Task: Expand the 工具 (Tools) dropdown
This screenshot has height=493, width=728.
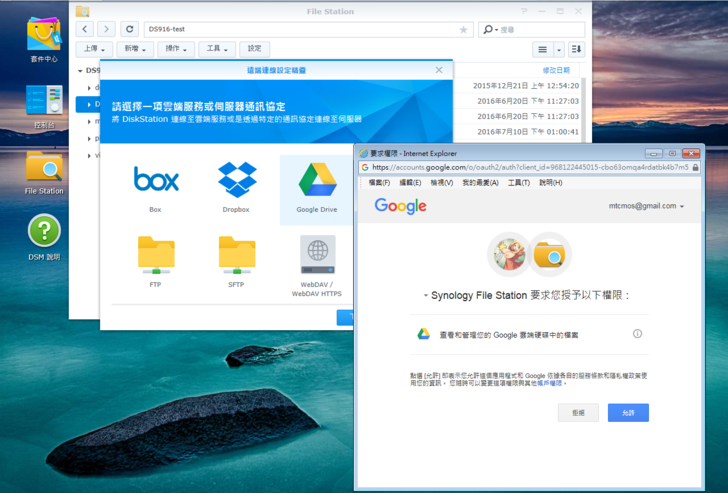Action: click(216, 49)
